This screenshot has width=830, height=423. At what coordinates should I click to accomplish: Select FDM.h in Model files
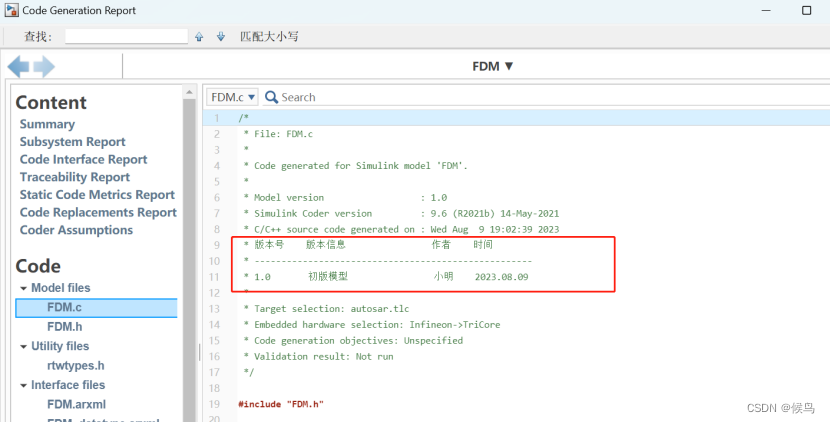pos(65,327)
